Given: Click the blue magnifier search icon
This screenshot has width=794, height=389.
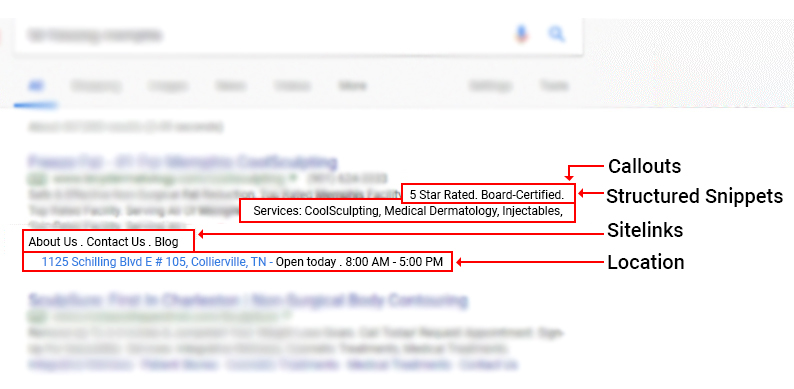Looking at the screenshot, I should pos(556,34).
